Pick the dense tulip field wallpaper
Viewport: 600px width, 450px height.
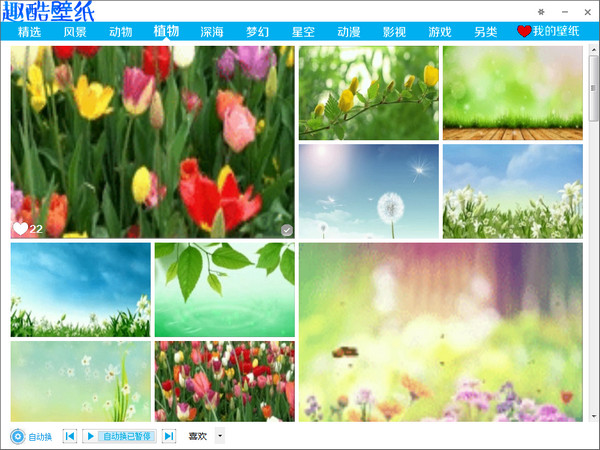click(225, 382)
